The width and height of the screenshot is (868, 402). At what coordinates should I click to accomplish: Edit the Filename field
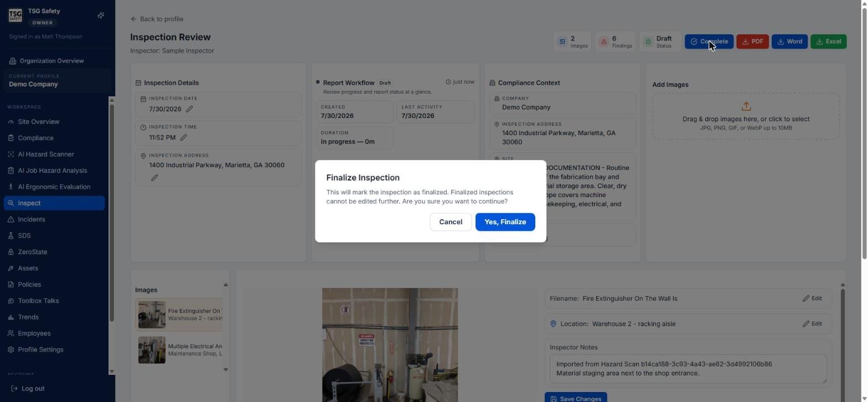(812, 298)
